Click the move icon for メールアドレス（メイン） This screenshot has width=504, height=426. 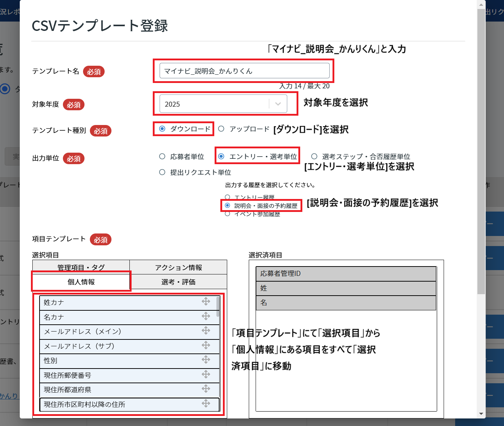[x=206, y=331]
